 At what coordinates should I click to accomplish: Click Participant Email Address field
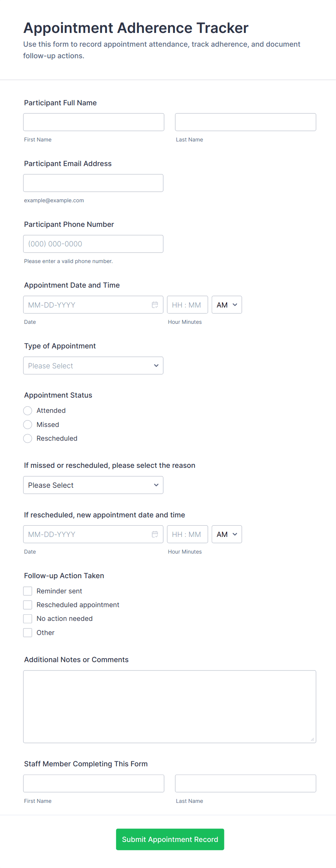tap(93, 183)
